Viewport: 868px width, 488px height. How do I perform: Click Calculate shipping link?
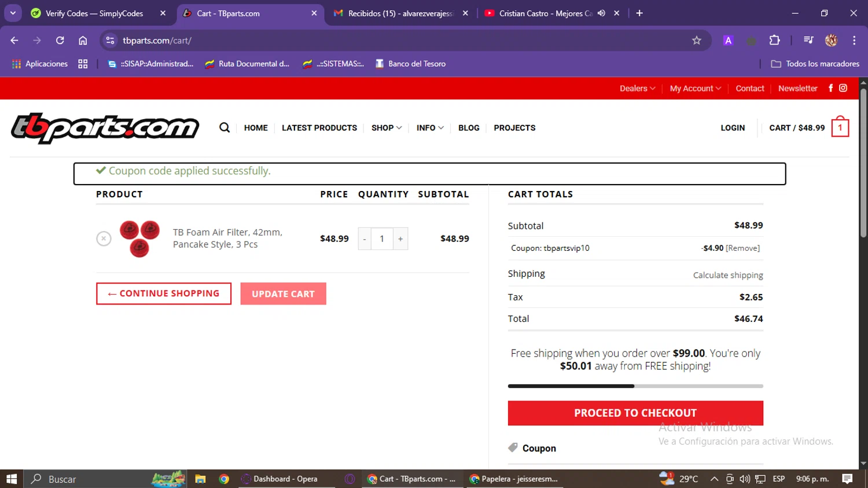click(x=728, y=275)
